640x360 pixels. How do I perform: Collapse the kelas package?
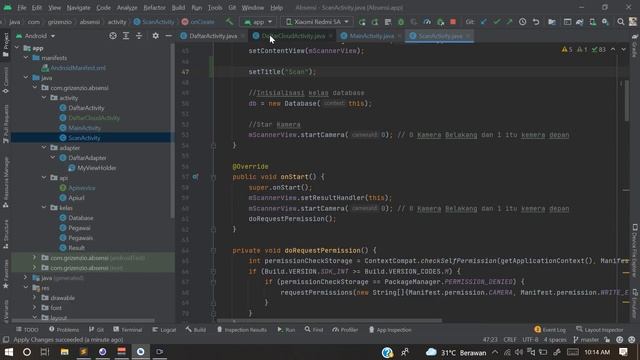[x=44, y=207]
